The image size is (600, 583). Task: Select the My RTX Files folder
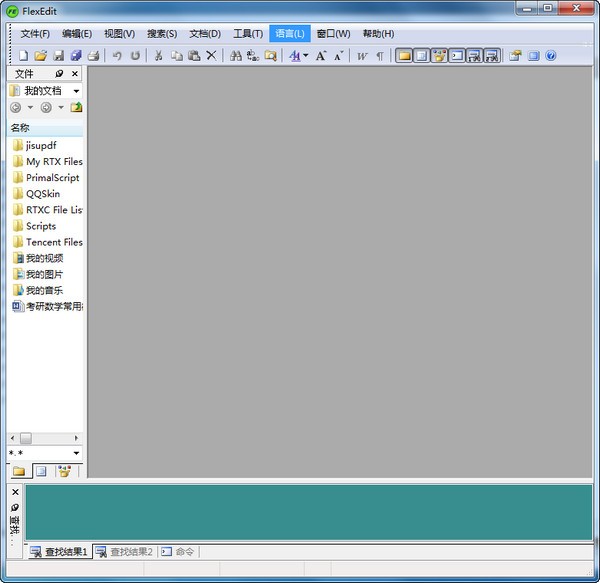click(x=47, y=161)
